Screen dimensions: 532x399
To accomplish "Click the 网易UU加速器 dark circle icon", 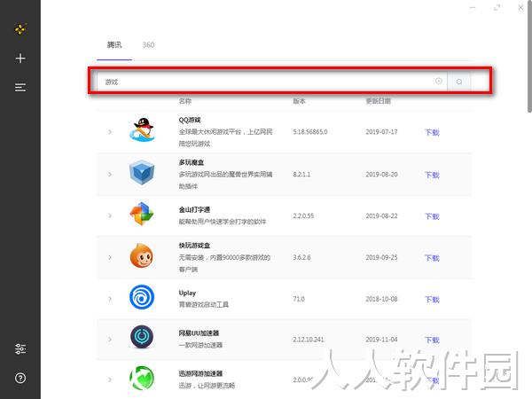I will (142, 337).
